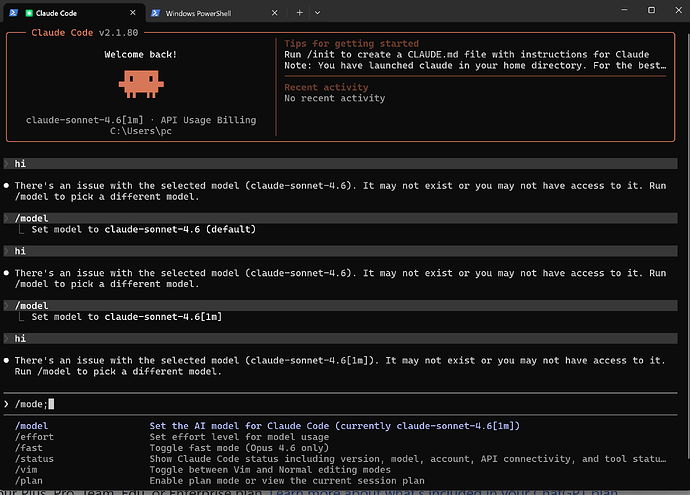Image resolution: width=690 pixels, height=495 pixels.
Task: Click the 'Claude Code v2.1.80' title
Action: point(84,33)
